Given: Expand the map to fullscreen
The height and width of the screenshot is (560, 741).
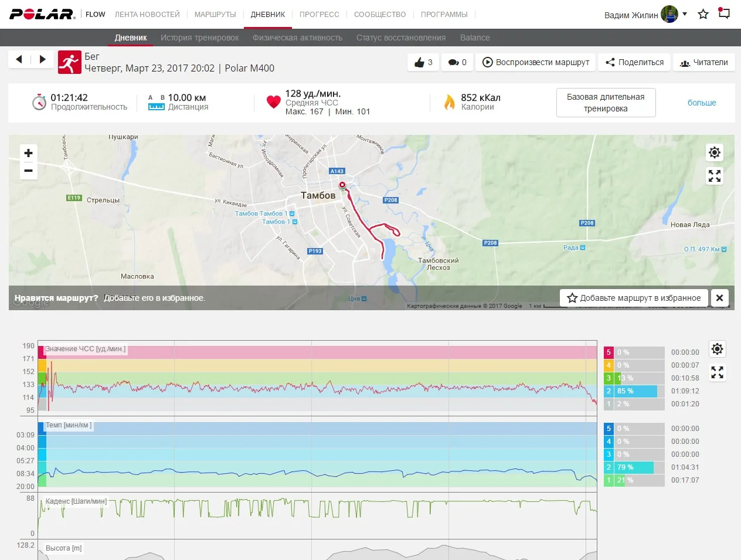Looking at the screenshot, I should click(x=714, y=176).
